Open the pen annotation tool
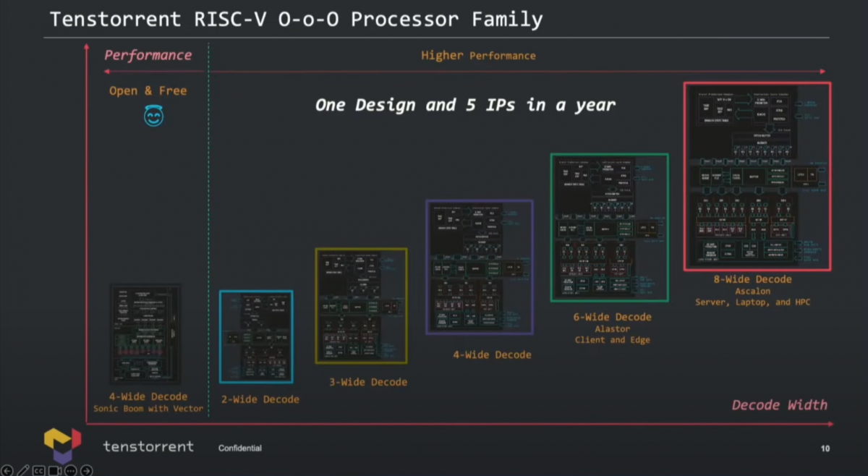Image resolution: width=868 pixels, height=476 pixels. point(23,470)
